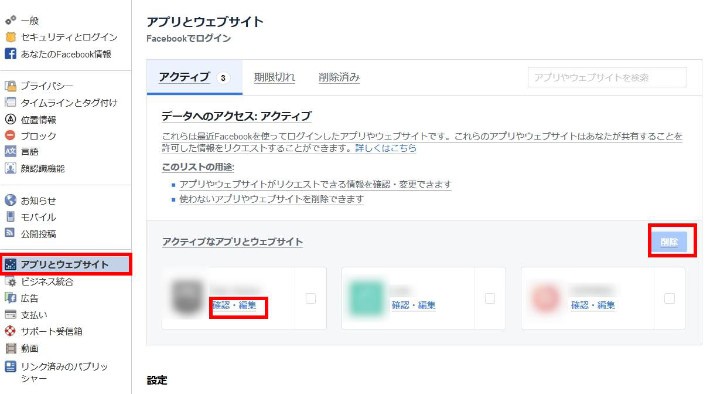
Task: Click the location icon beside 位置情報
Action: 10,120
